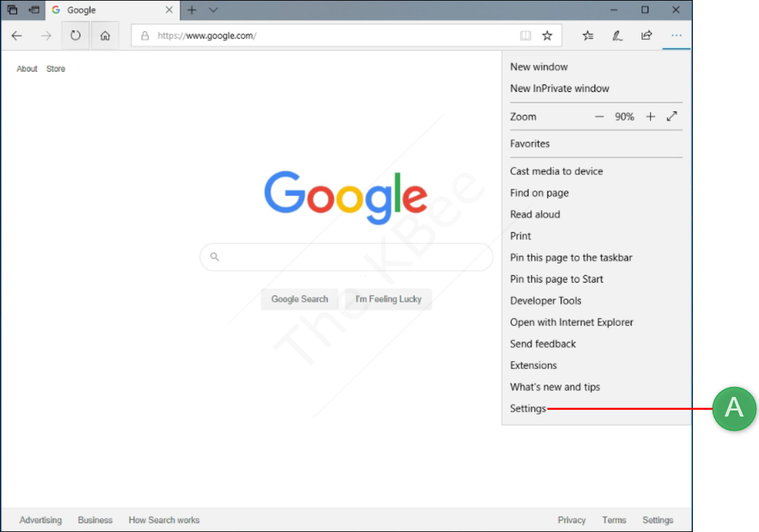The height and width of the screenshot is (532, 759).
Task: Maximize the browser window
Action: click(x=645, y=9)
